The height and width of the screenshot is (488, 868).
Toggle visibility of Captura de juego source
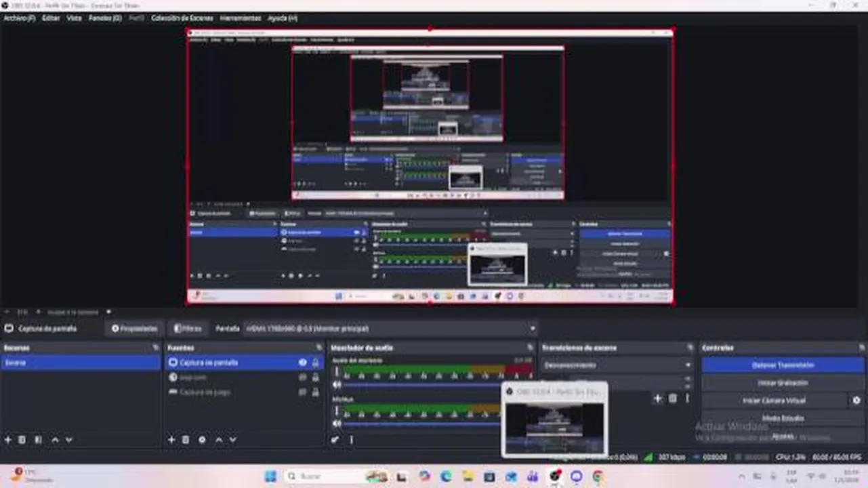[x=303, y=392]
